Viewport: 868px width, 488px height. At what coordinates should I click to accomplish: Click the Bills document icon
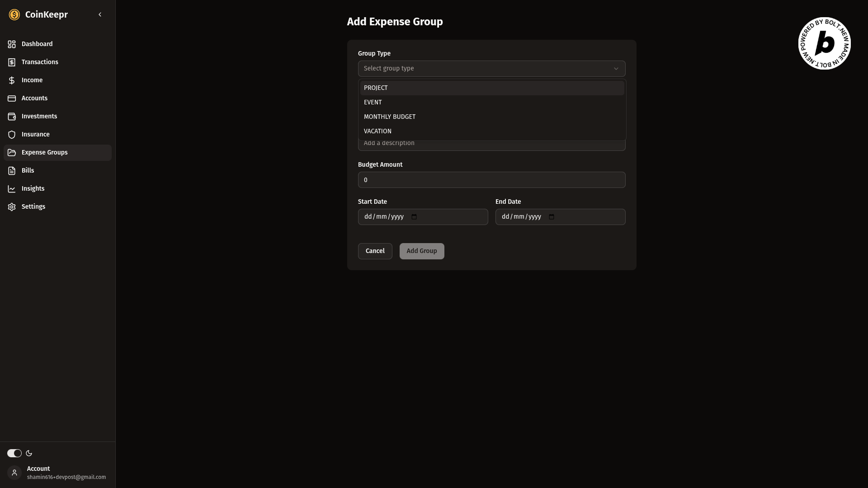tap(12, 171)
